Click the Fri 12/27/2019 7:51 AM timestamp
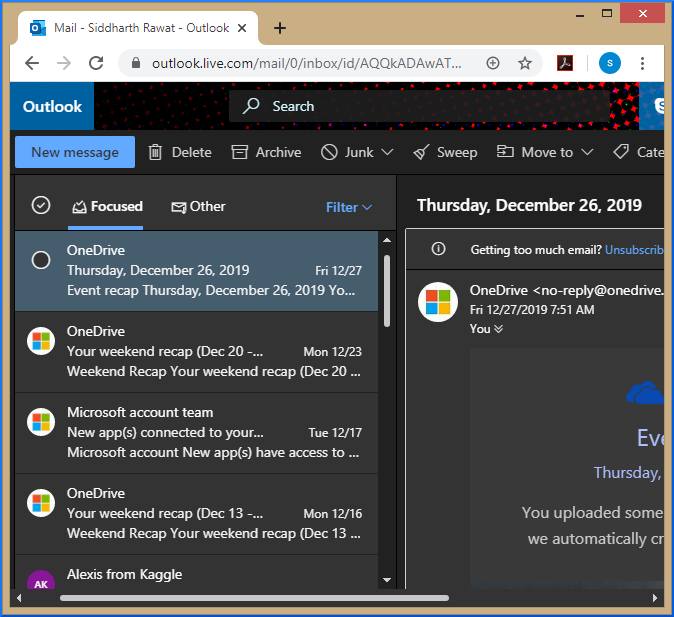The width and height of the screenshot is (674, 617). click(x=532, y=310)
